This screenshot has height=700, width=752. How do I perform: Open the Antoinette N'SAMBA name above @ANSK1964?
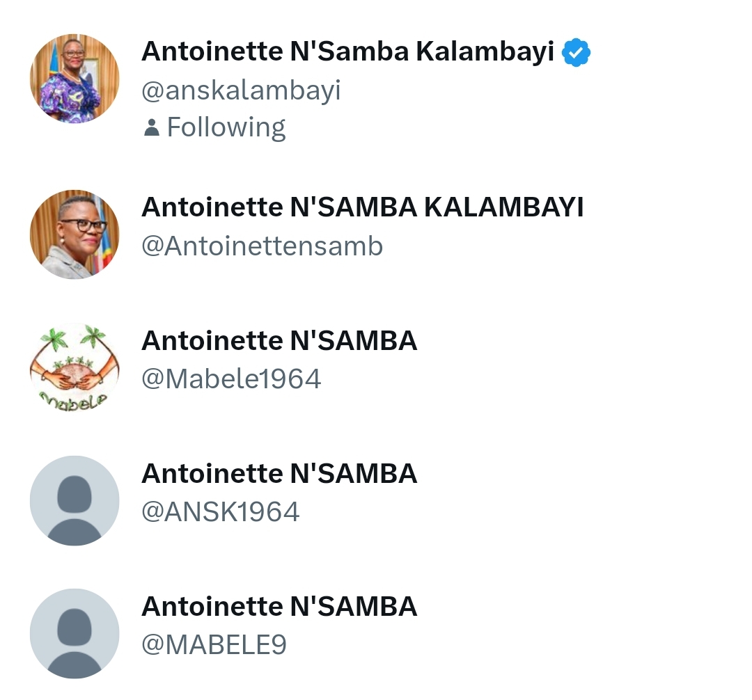279,474
